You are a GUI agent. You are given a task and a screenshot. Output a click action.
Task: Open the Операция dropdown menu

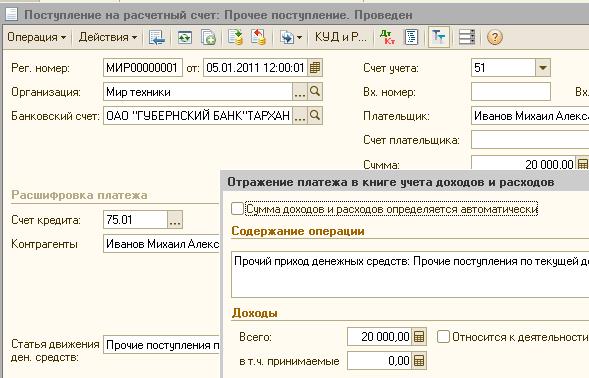pyautogui.click(x=36, y=37)
